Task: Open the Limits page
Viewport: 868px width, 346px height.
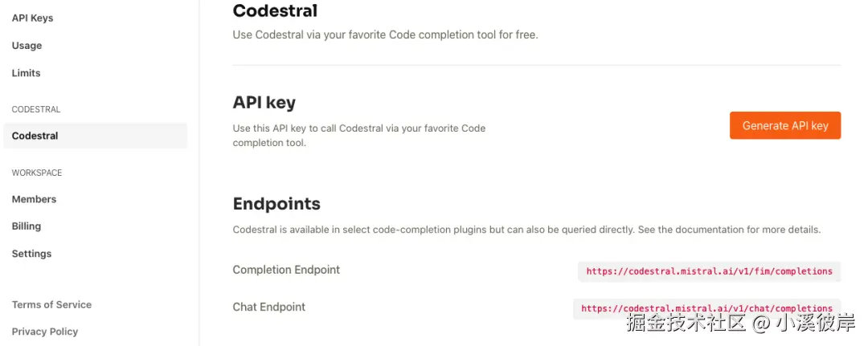Action: point(26,73)
